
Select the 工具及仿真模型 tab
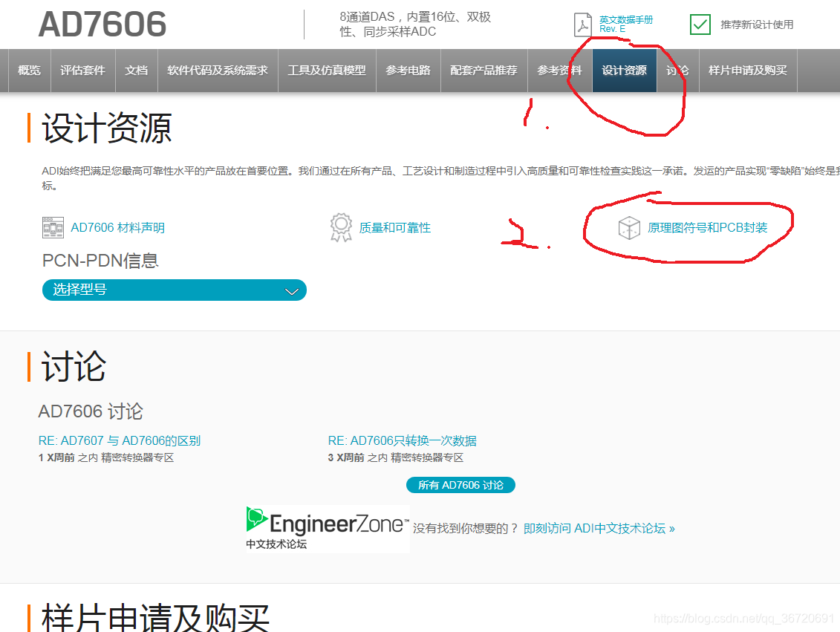327,70
